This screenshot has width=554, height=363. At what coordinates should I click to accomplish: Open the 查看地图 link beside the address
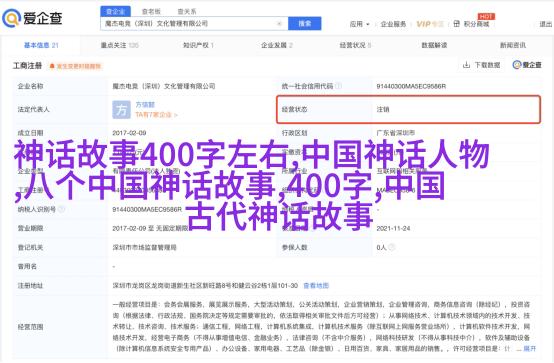[316, 286]
